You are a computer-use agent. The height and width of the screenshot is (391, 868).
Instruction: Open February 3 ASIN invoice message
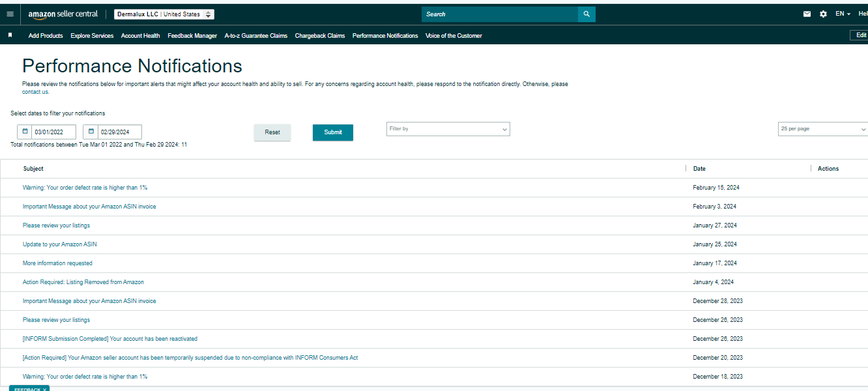pos(89,207)
